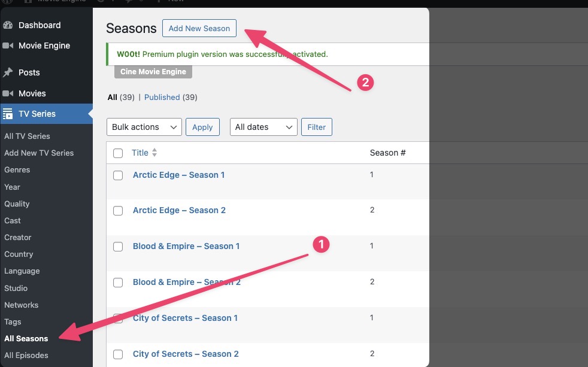
Task: Tick the Arctic Edge – Season 2 checkbox
Action: (118, 211)
